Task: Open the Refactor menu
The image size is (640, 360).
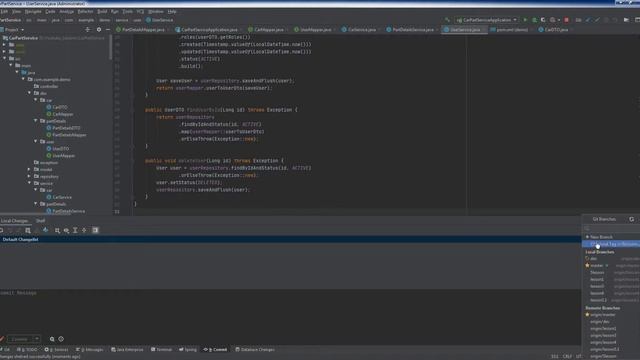Action: [x=85, y=11]
